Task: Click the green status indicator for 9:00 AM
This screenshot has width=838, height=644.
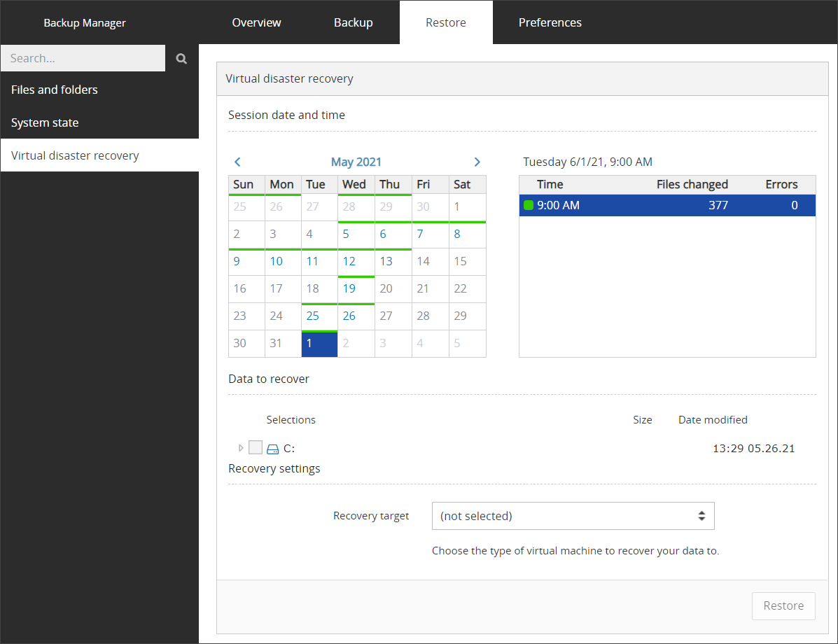Action: point(529,206)
